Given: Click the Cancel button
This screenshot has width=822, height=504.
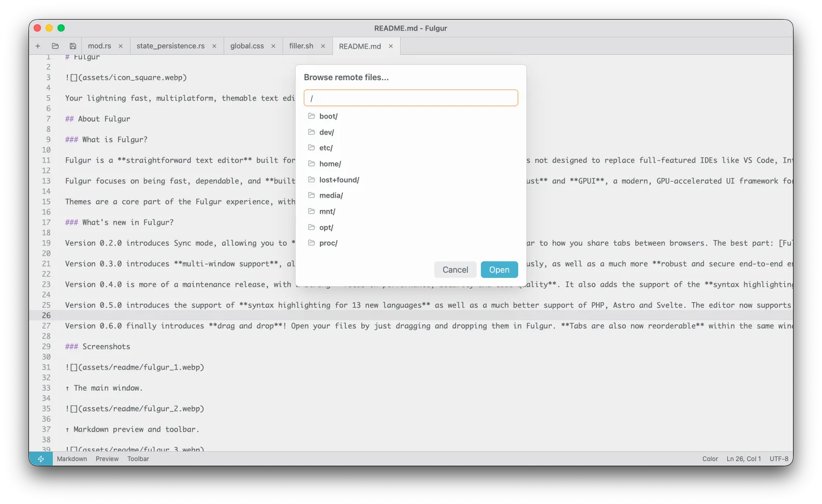Looking at the screenshot, I should [x=456, y=270].
